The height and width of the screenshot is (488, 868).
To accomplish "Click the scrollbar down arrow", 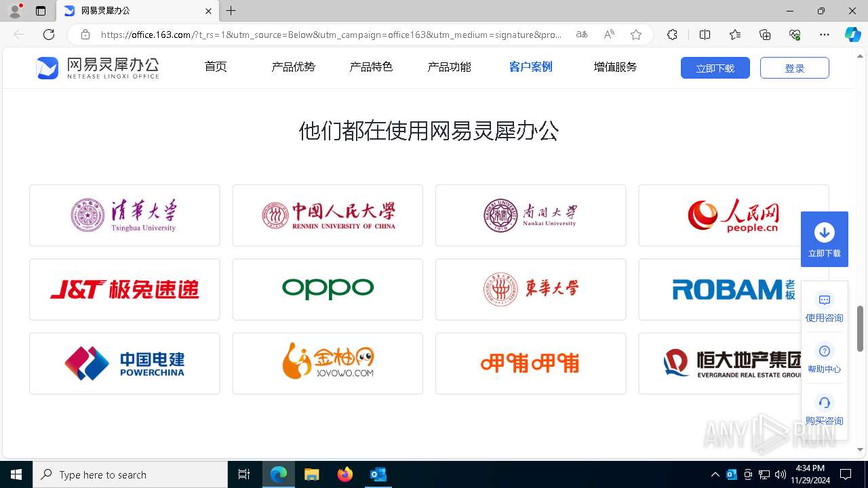I will coord(861,449).
